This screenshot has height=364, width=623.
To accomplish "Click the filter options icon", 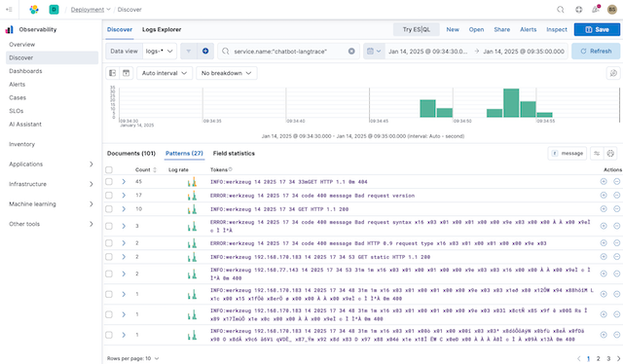I will [x=188, y=52].
